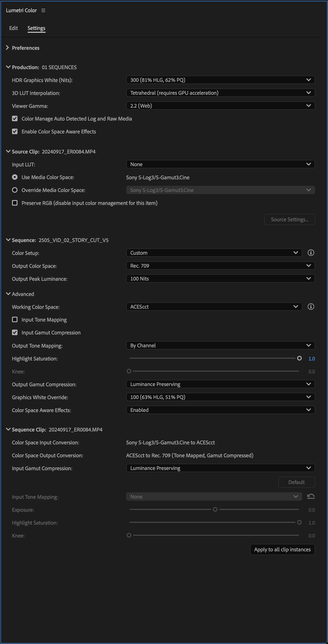The image size is (328, 644).
Task: Click the info icon beside Working Color Space
Action: [x=311, y=307]
